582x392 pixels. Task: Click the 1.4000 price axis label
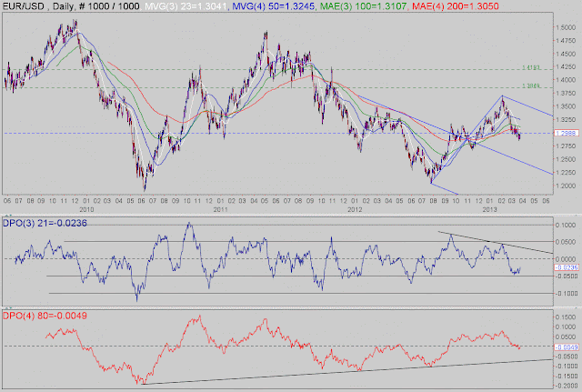(566, 80)
